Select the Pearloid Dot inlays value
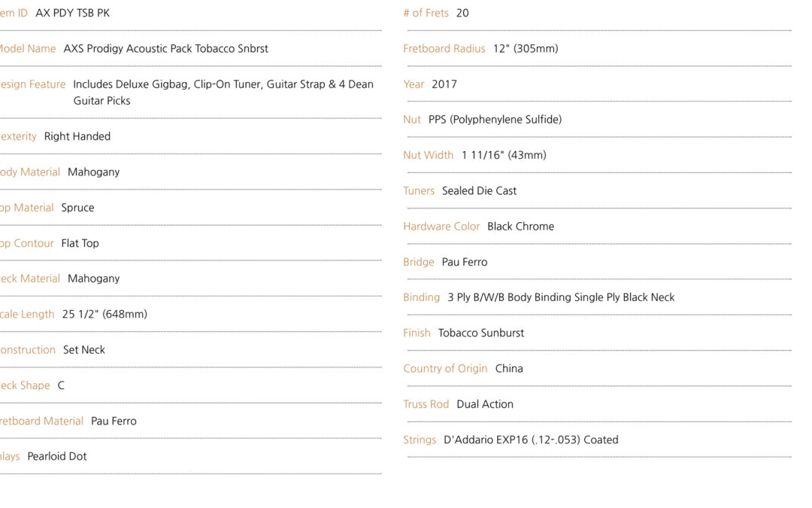 tap(57, 457)
